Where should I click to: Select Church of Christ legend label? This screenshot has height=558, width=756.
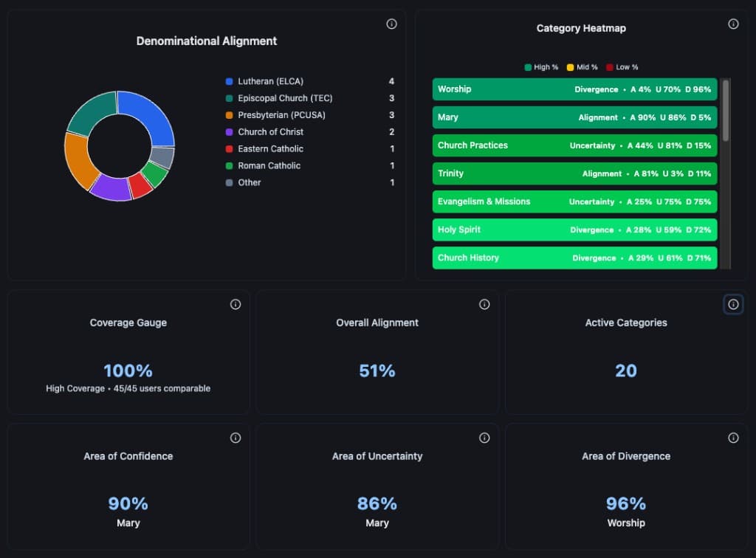(x=270, y=132)
